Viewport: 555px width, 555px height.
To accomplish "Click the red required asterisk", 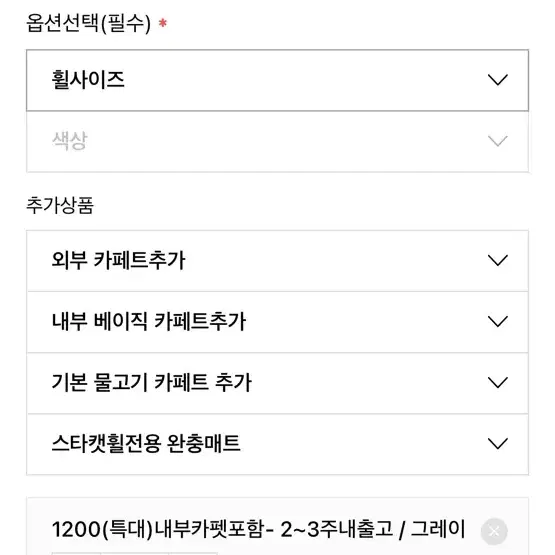I will [162, 23].
